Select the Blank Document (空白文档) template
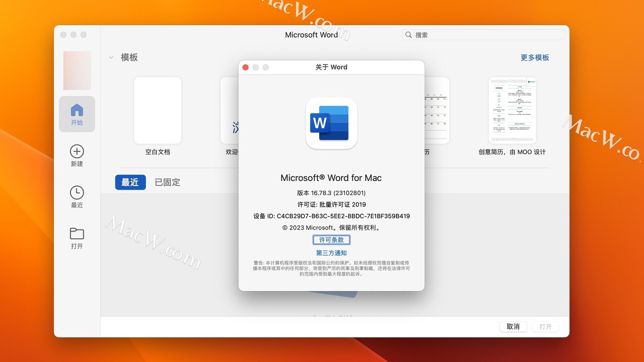The image size is (644, 362). click(158, 110)
